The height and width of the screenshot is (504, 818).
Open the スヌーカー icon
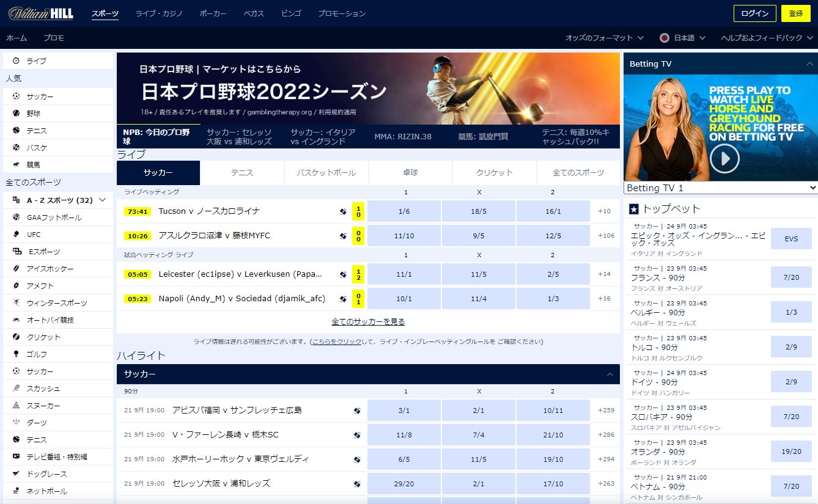16,406
